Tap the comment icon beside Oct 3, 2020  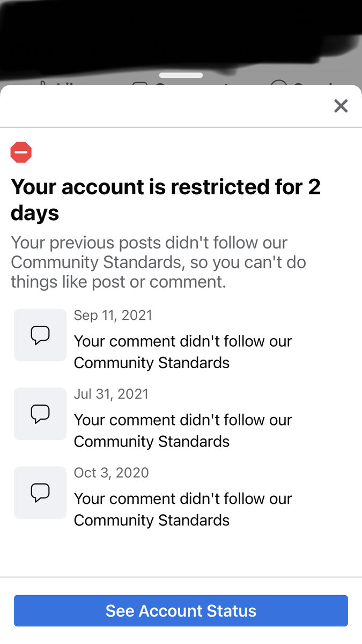(40, 492)
